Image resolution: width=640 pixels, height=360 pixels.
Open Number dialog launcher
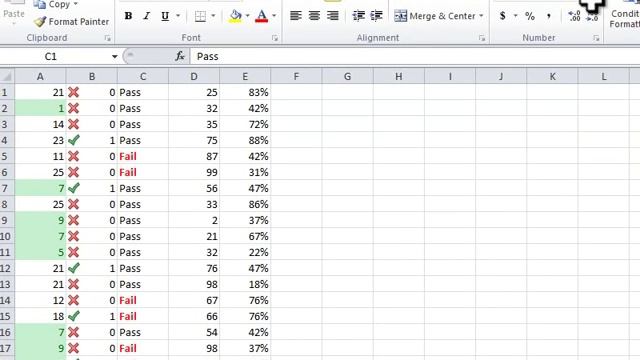(x=596, y=38)
